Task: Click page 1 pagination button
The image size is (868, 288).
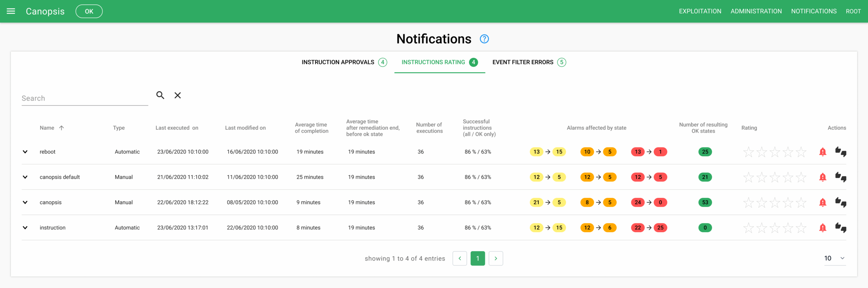Action: [x=478, y=259]
